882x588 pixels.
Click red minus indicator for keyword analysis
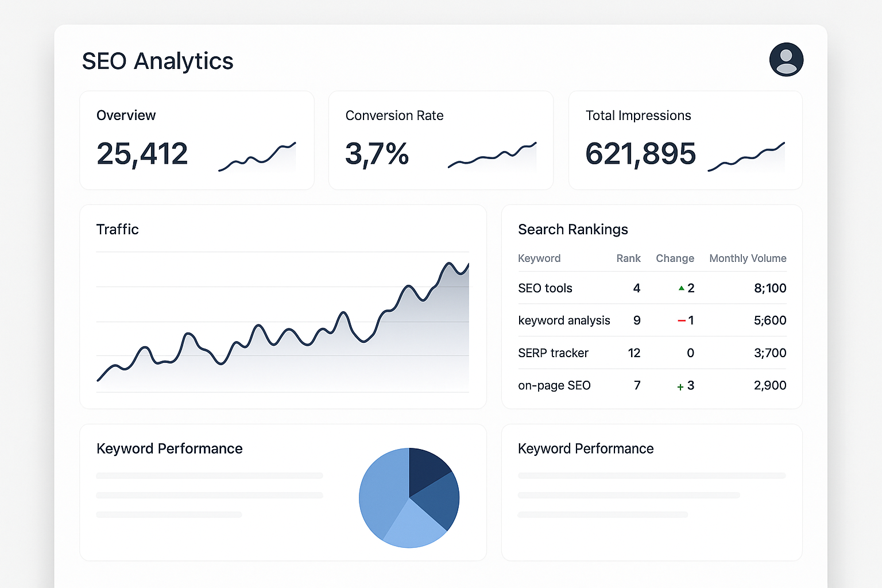point(681,321)
